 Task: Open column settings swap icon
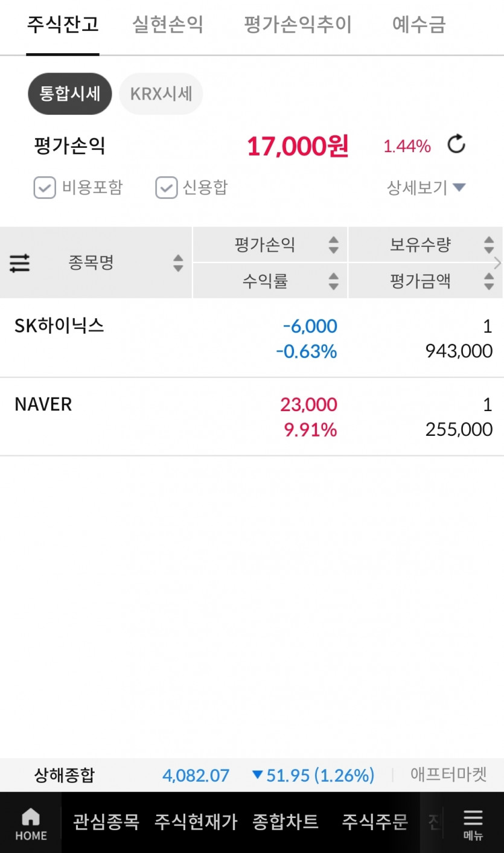20,263
